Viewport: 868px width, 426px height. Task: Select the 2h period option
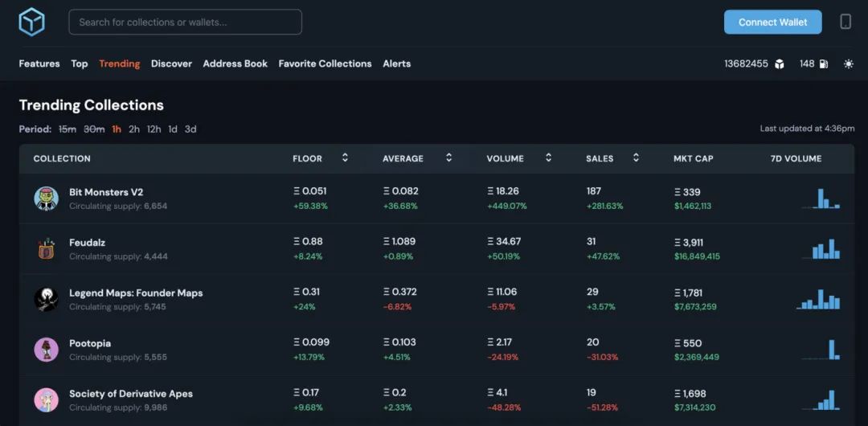pos(134,129)
